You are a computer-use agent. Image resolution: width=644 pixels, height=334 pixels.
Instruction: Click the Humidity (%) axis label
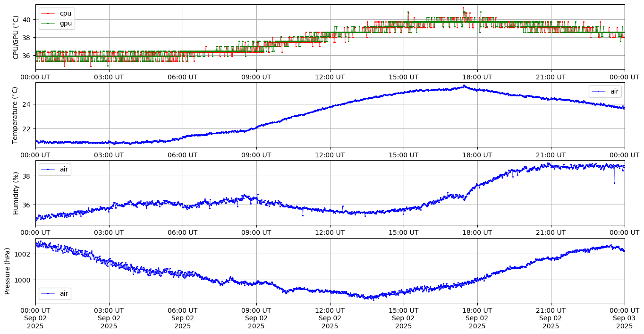[x=16, y=193]
